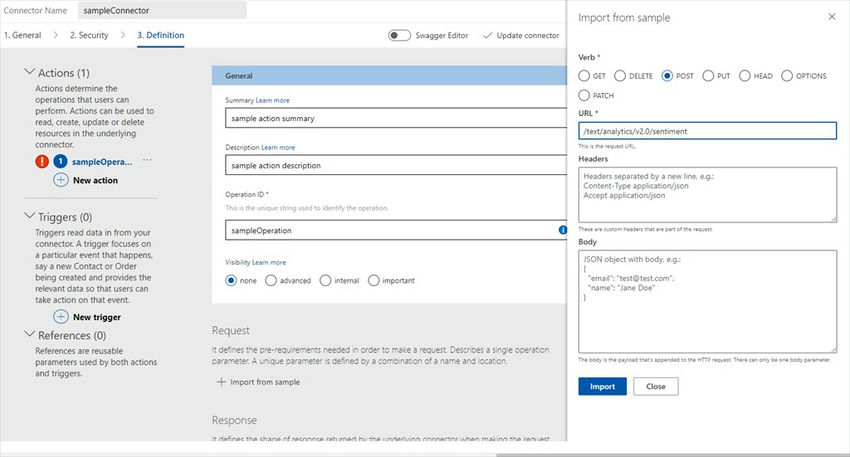
Task: Select the DELETE verb radio button
Action: (x=620, y=76)
